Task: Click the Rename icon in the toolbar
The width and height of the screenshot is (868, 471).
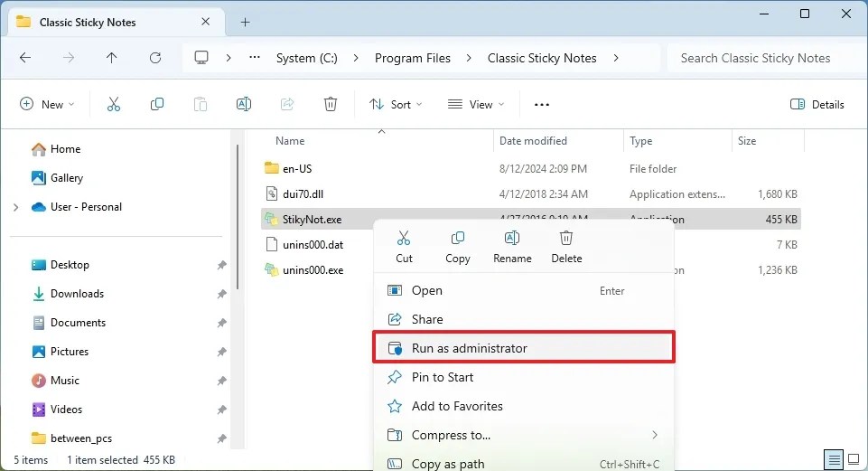Action: click(x=244, y=104)
